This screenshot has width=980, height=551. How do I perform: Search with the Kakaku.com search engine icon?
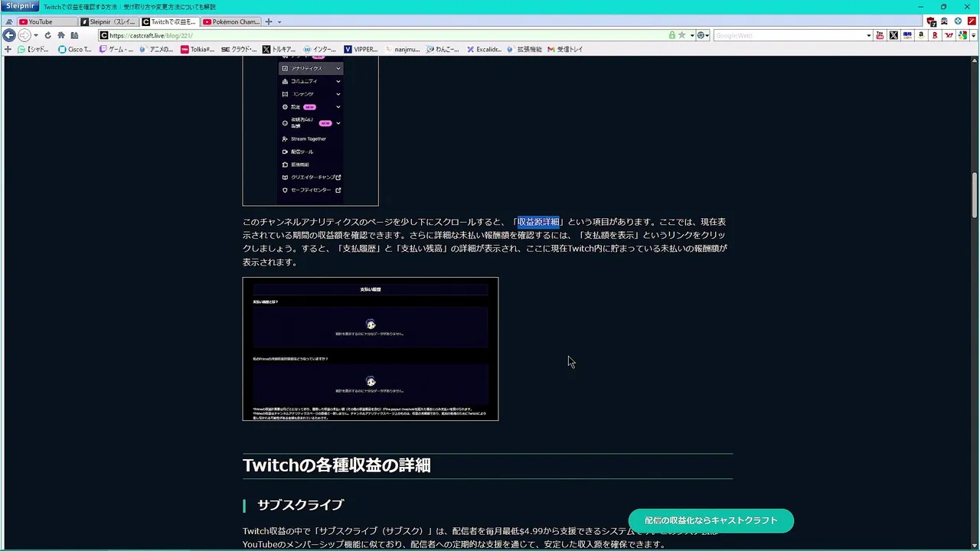click(907, 35)
